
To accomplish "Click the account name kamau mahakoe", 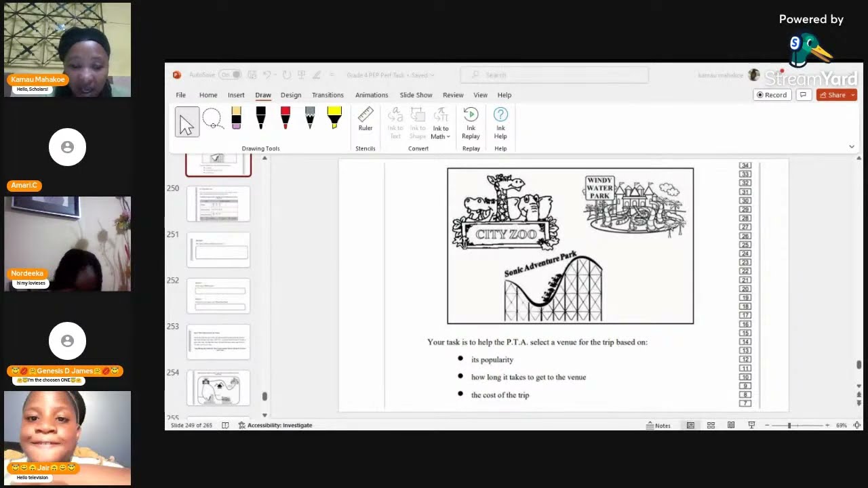I will point(720,75).
